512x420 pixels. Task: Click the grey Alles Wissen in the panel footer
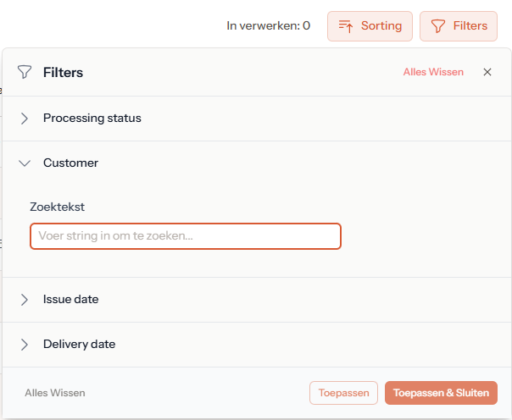click(x=55, y=393)
